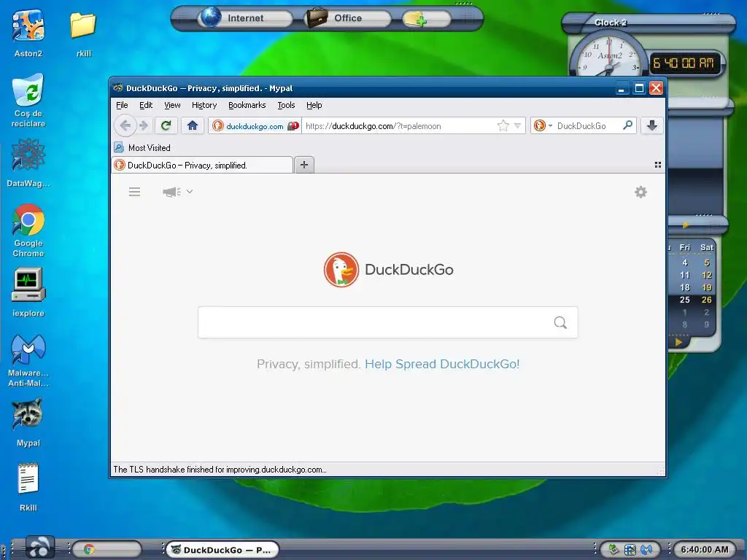Open the View menu
747x560 pixels.
click(x=172, y=105)
